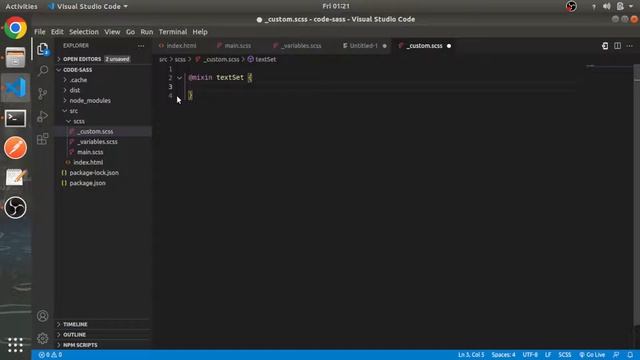Show applications grid in the dock
This screenshot has height=360, width=640.
click(16, 345)
